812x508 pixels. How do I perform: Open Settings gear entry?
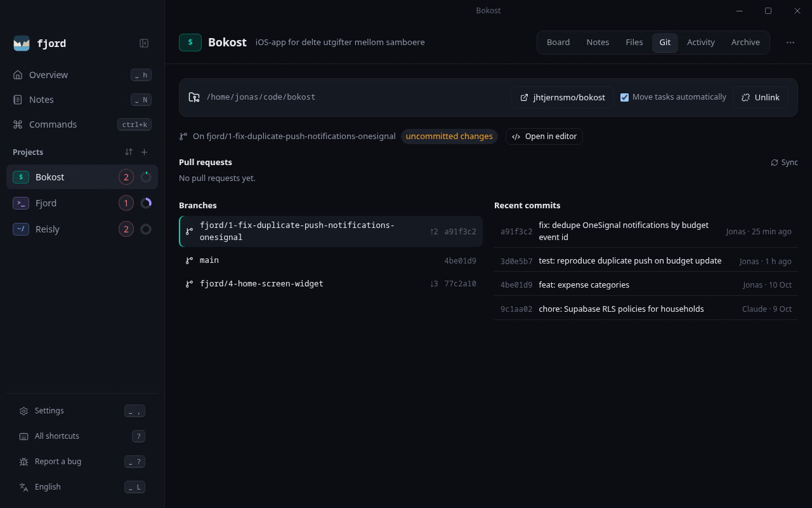[x=82, y=411]
